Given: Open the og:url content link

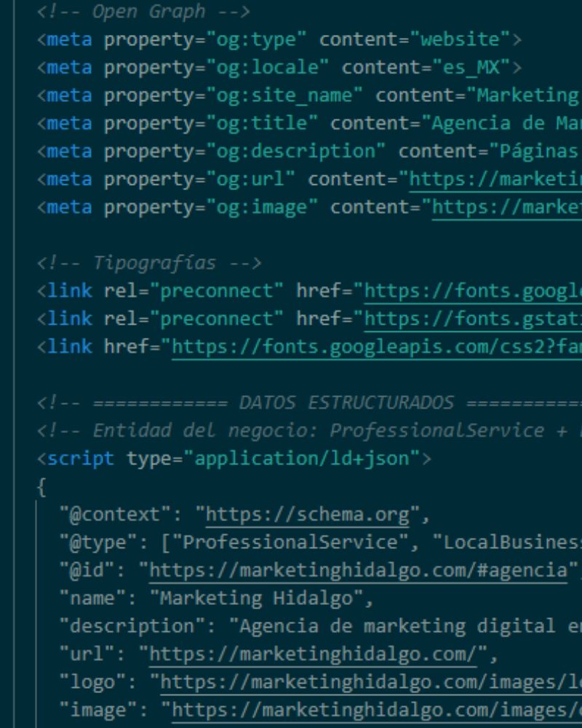Looking at the screenshot, I should [x=495, y=180].
